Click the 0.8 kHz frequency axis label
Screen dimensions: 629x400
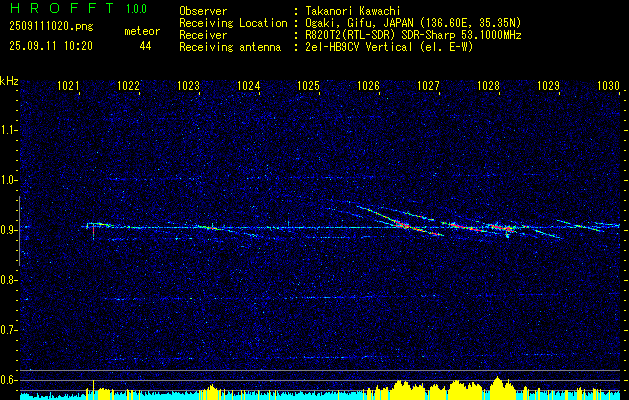pos(9,280)
